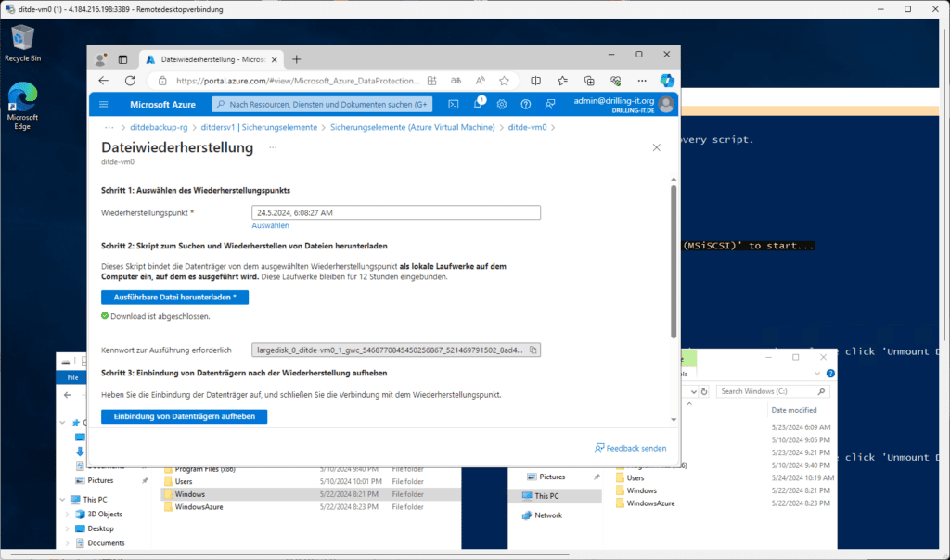Expand Documents under This PC tree
The width and height of the screenshot is (950, 560).
(x=67, y=543)
